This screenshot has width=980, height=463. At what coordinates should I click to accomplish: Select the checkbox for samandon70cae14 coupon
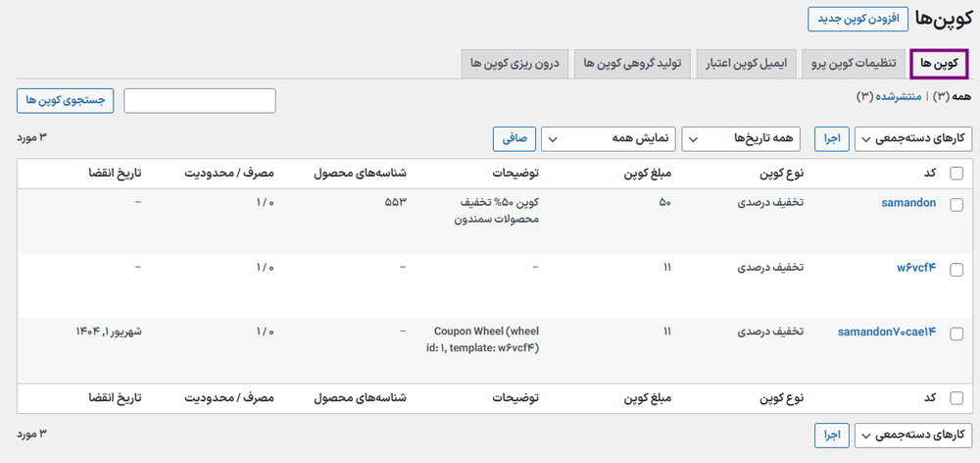pyautogui.click(x=956, y=332)
